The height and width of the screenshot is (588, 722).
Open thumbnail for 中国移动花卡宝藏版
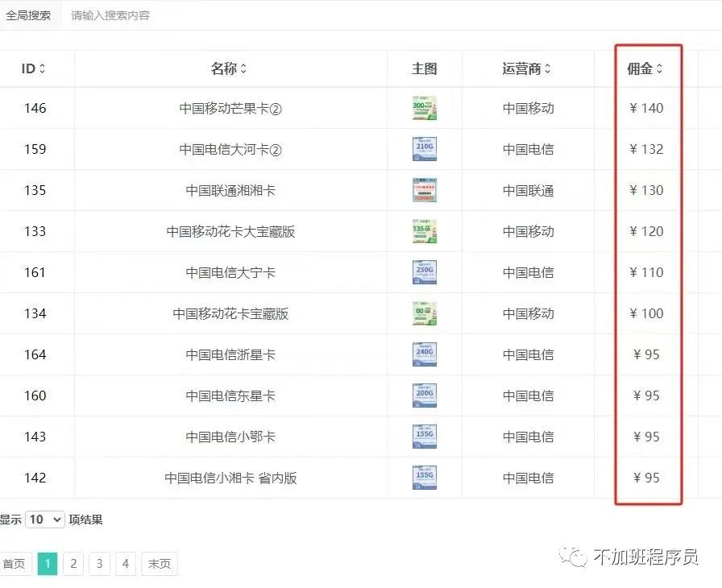click(424, 313)
